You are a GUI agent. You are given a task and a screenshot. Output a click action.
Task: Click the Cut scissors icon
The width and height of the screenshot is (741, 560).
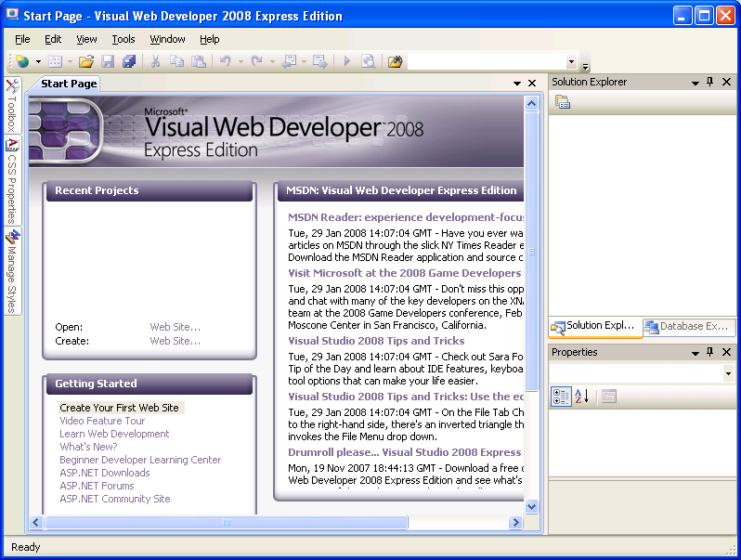(x=155, y=61)
